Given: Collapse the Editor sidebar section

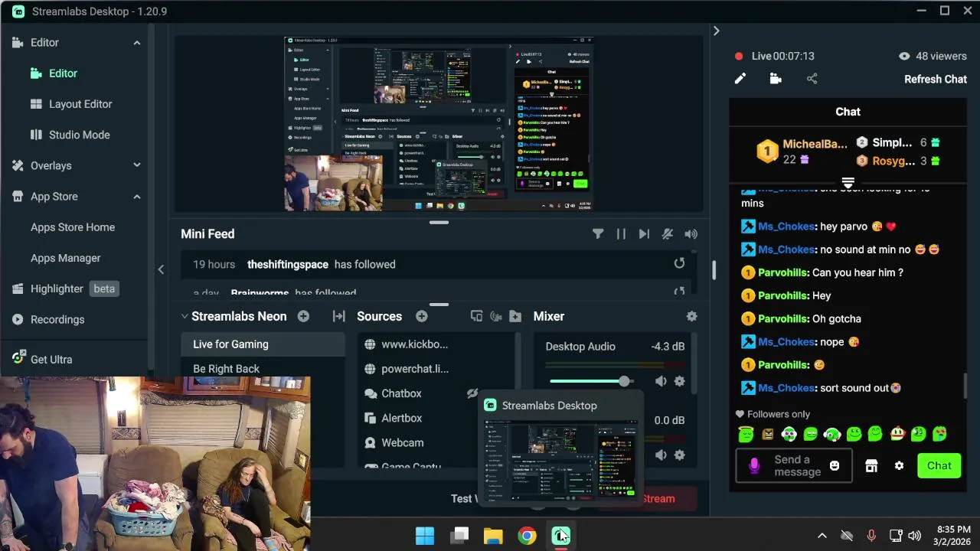Looking at the screenshot, I should pos(137,43).
